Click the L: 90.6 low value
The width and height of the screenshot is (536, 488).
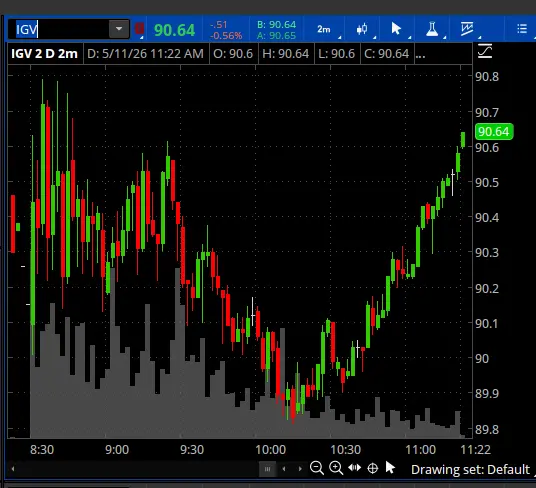337,54
